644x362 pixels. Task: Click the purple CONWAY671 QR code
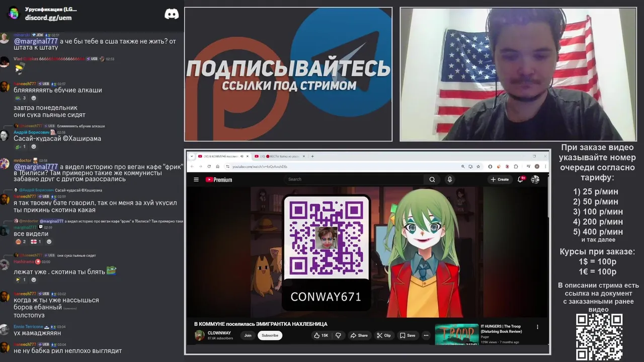(327, 237)
